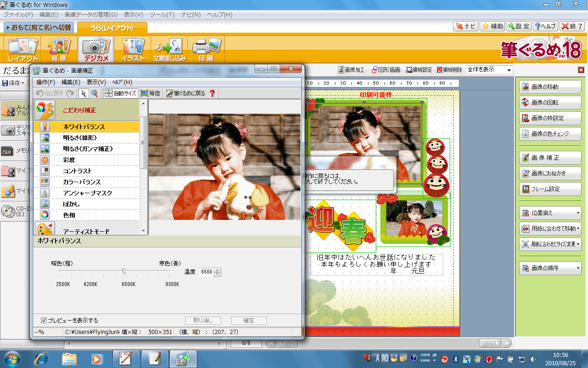Image resolution: width=588 pixels, height=368 pixels.
Task: Increase 温度 with the up stepper arrow
Action: click(x=217, y=270)
